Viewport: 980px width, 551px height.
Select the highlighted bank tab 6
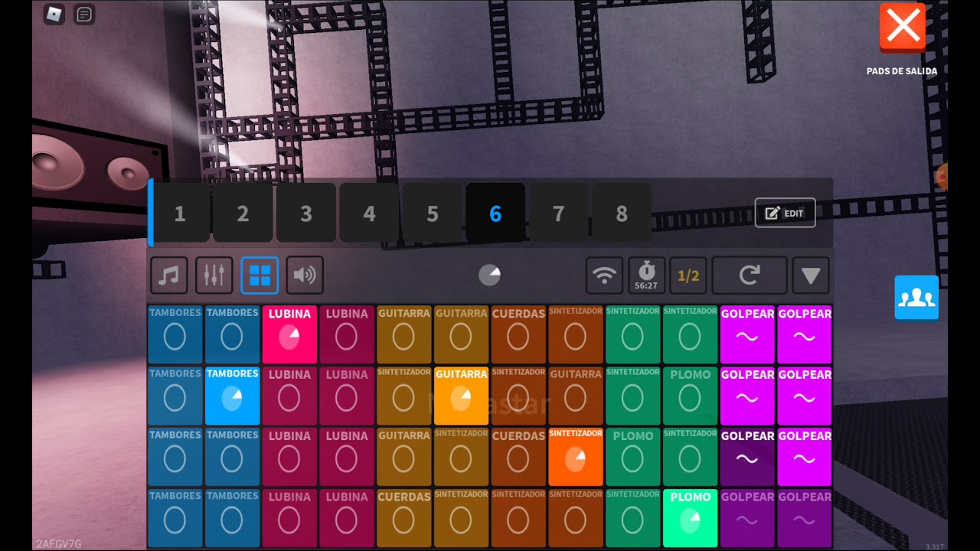click(x=495, y=213)
